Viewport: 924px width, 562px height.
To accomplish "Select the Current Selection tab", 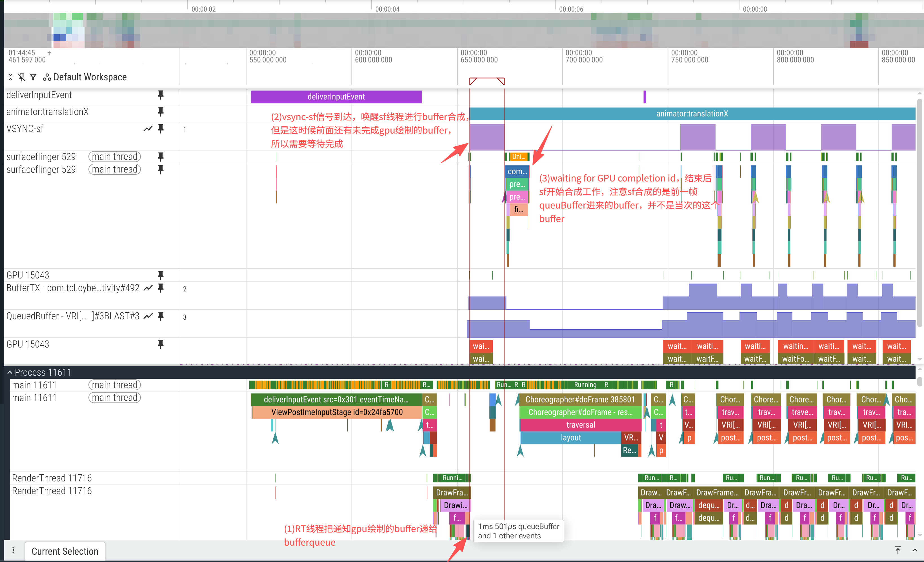I will (x=65, y=551).
